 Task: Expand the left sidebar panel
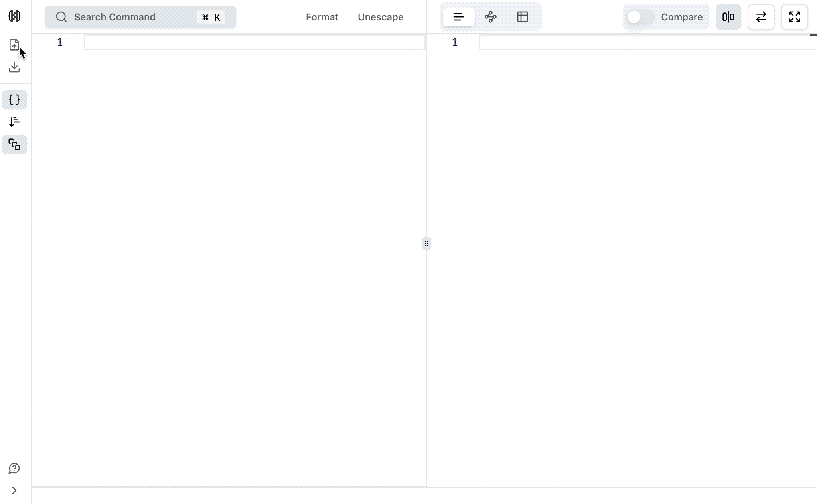point(14,490)
